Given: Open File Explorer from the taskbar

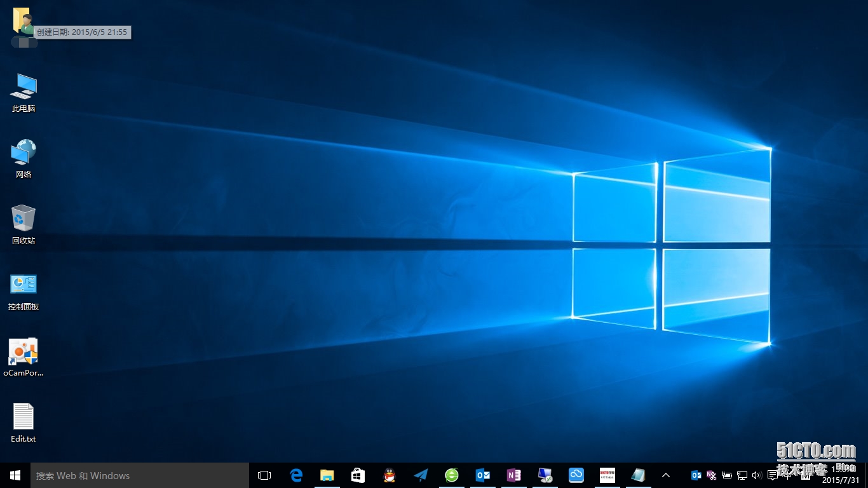Looking at the screenshot, I should 327,475.
